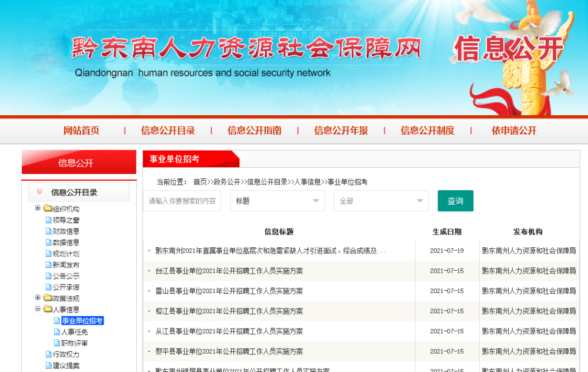Select 组织机构 in the directory tree

(x=66, y=209)
